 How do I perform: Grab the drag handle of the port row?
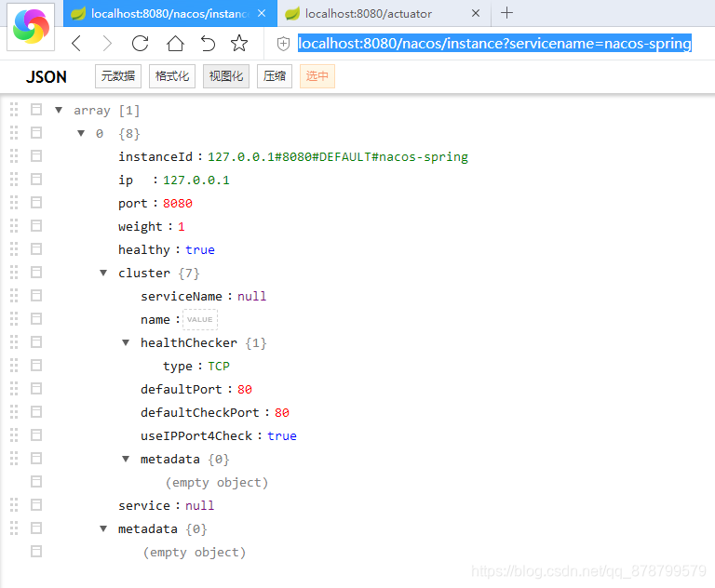point(14,203)
